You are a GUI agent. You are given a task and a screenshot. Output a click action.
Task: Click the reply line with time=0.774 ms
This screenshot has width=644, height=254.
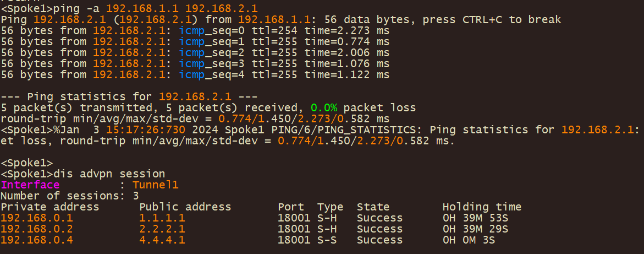click(x=195, y=42)
